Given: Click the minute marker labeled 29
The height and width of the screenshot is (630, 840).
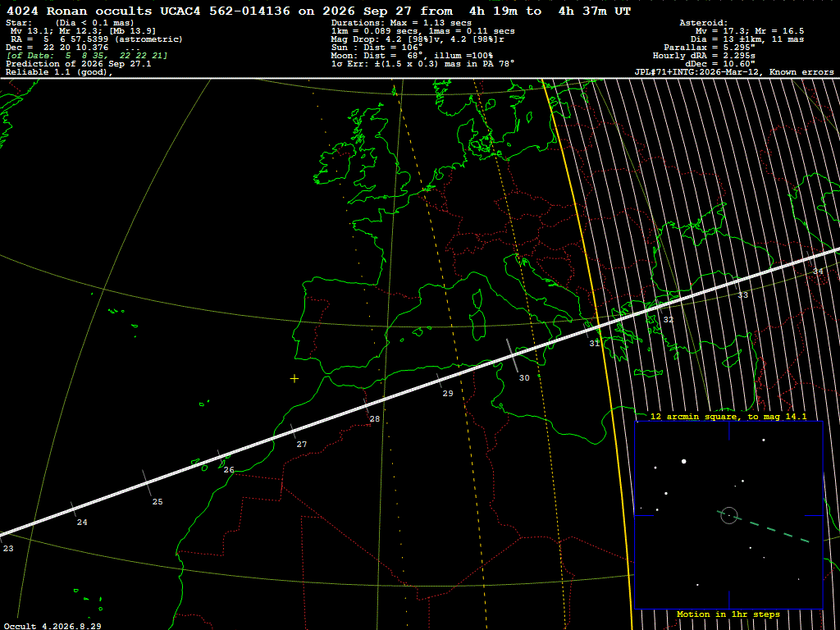Looking at the screenshot, I should coord(447,393).
